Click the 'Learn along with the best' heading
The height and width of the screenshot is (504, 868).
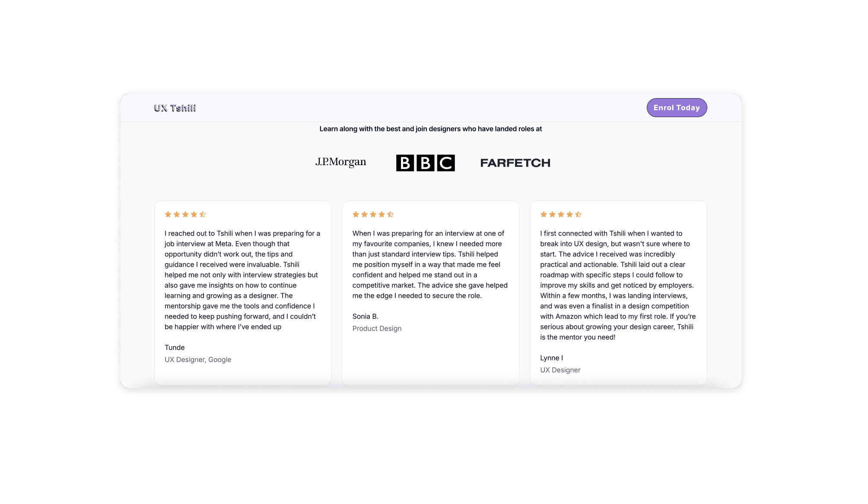click(431, 129)
